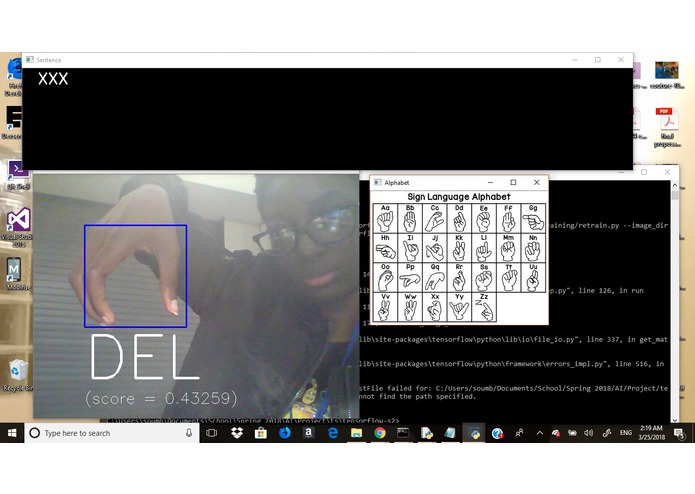
Task: Open the Amazon taskbar shortcut
Action: 308,433
